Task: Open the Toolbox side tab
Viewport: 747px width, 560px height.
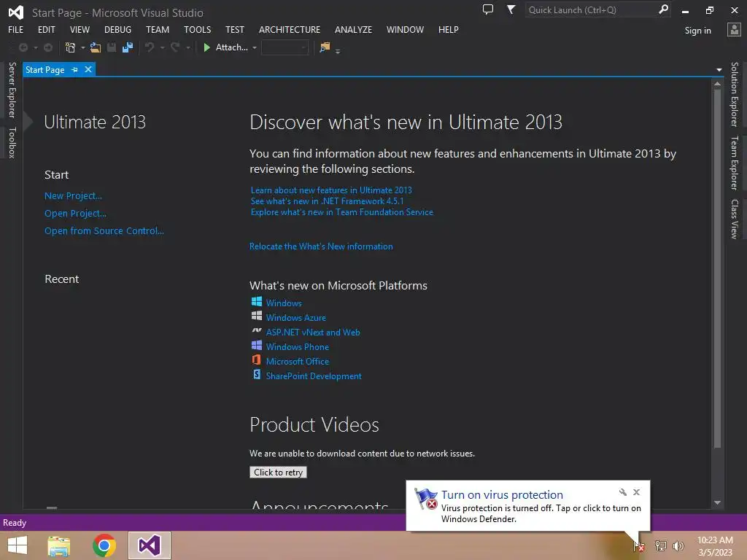Action: tap(12, 143)
